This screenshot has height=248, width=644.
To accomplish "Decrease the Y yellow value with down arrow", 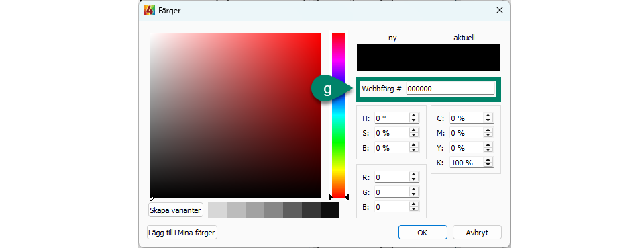I will 488,150.
